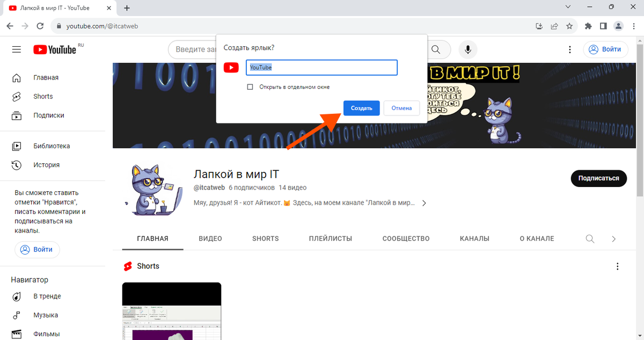Click the Навигатор sidebar heading
This screenshot has width=644, height=340.
click(30, 280)
